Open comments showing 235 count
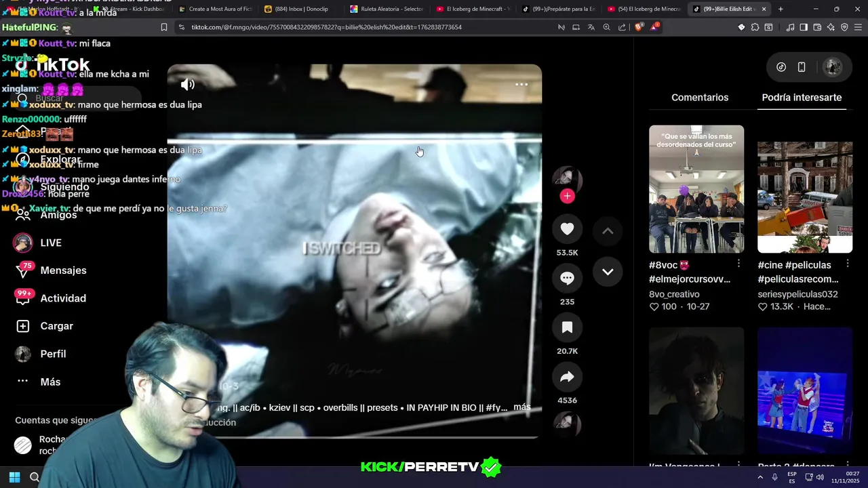This screenshot has width=868, height=488. (x=567, y=278)
